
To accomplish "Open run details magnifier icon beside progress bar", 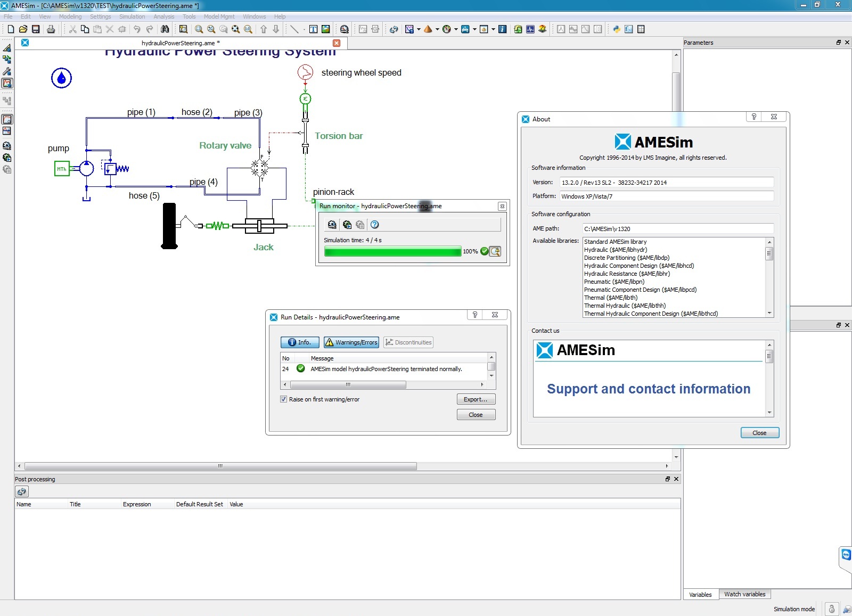I will (x=495, y=251).
